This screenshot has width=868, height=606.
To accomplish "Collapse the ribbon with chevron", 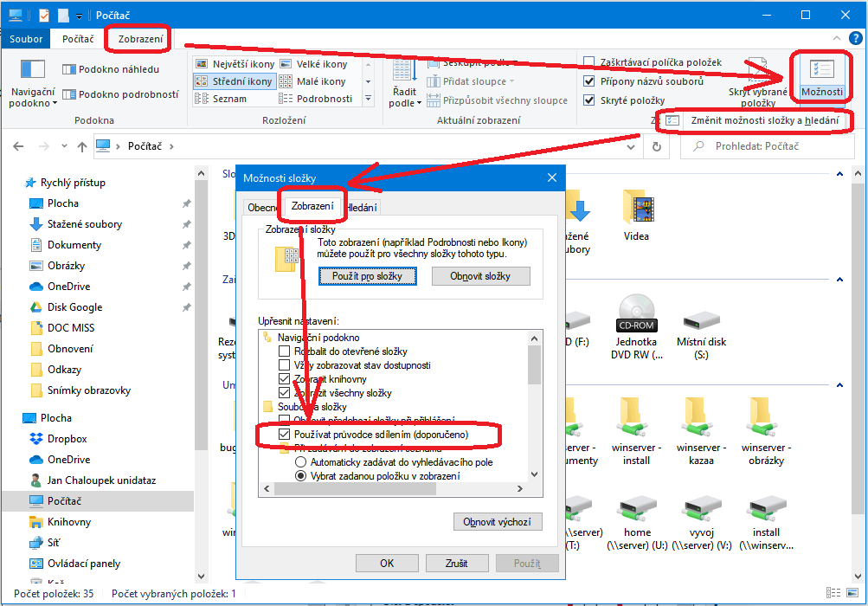I will [x=837, y=38].
